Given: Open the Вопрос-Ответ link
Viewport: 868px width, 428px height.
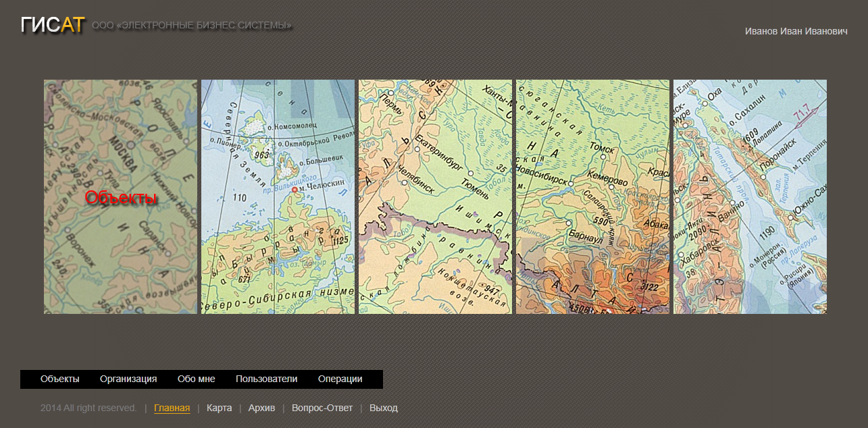Looking at the screenshot, I should [x=322, y=408].
